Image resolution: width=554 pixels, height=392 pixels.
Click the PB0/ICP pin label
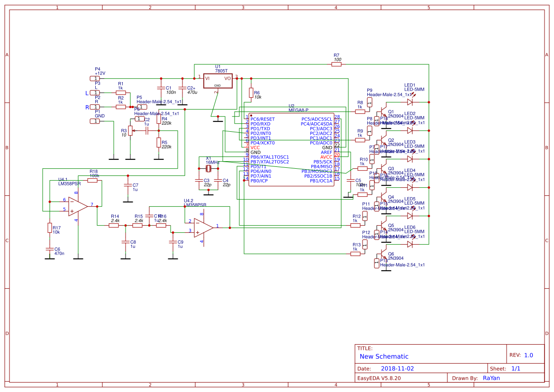pyautogui.click(x=259, y=181)
